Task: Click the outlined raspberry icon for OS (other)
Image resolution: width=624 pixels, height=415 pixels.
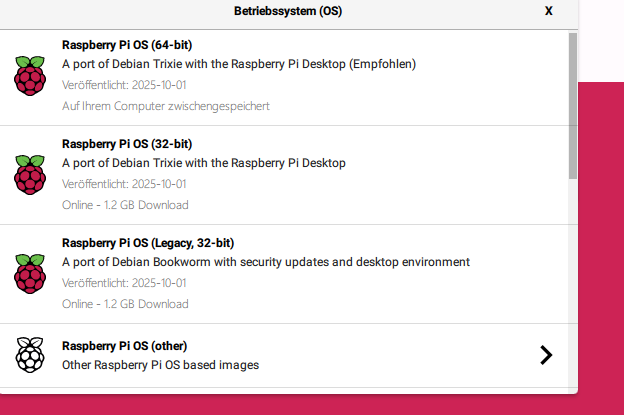Action: (29, 355)
